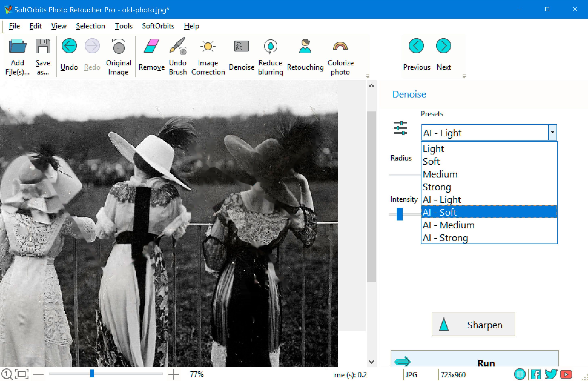
Task: Expand the Previous/Next toolbar overflow arrow
Action: click(x=464, y=76)
